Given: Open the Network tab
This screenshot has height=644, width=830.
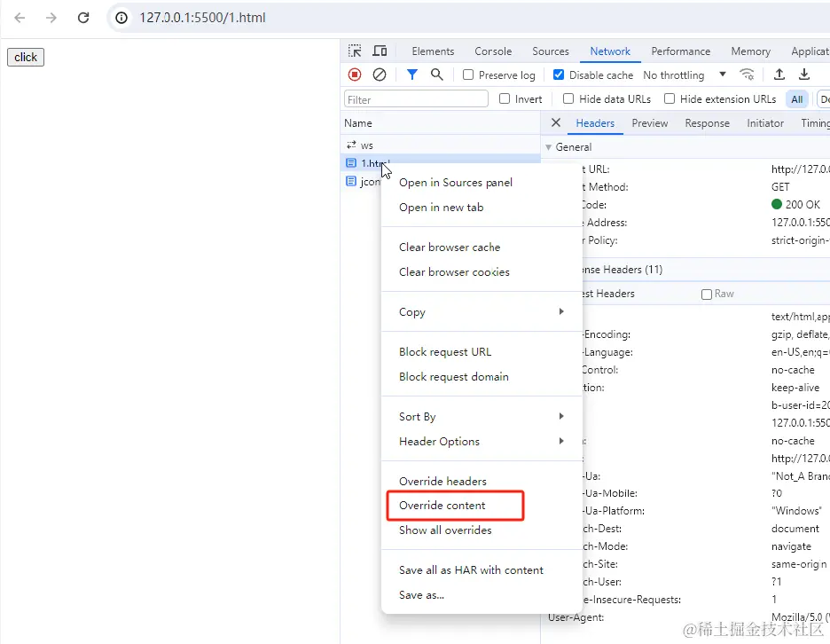Looking at the screenshot, I should (610, 51).
